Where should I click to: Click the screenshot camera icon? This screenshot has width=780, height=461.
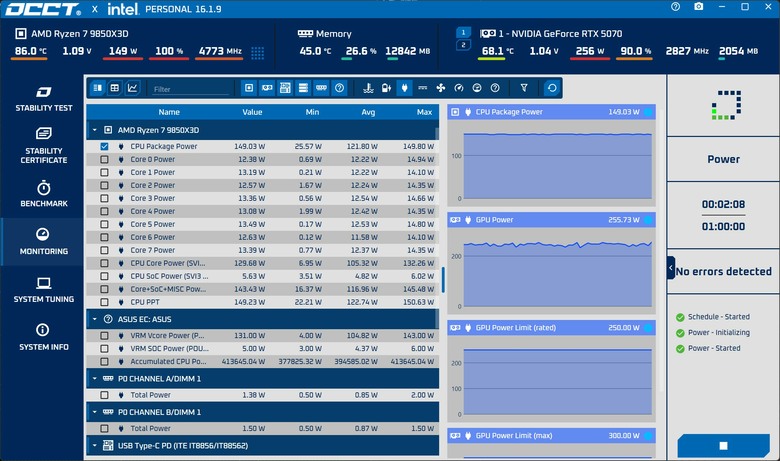pos(699,6)
